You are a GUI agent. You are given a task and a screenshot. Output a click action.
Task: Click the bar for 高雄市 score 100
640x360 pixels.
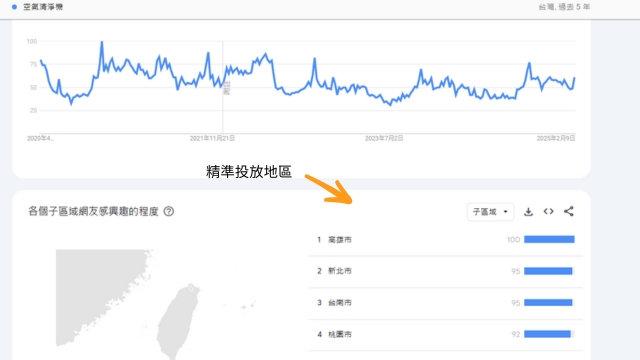tap(549, 239)
